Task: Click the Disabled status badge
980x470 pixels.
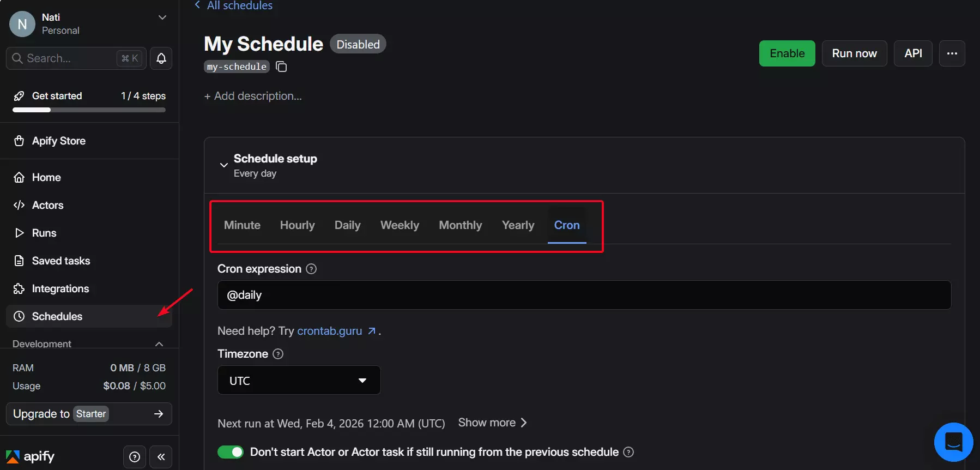Action: tap(358, 44)
